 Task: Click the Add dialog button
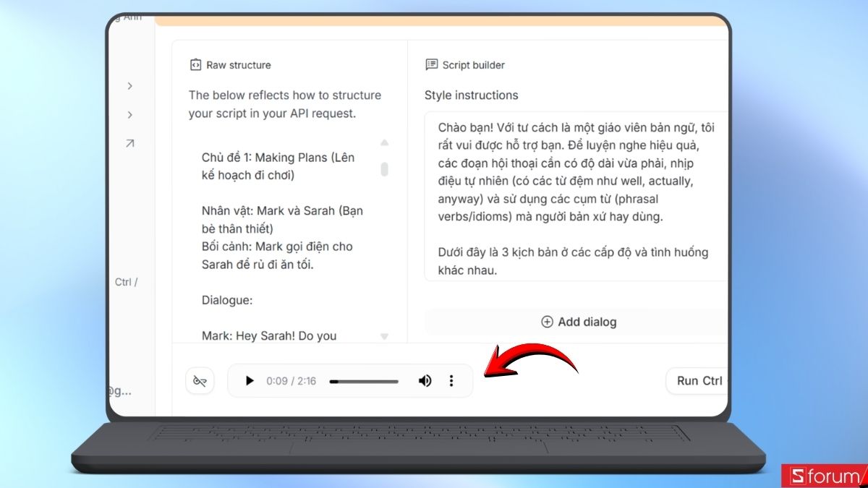pos(578,322)
